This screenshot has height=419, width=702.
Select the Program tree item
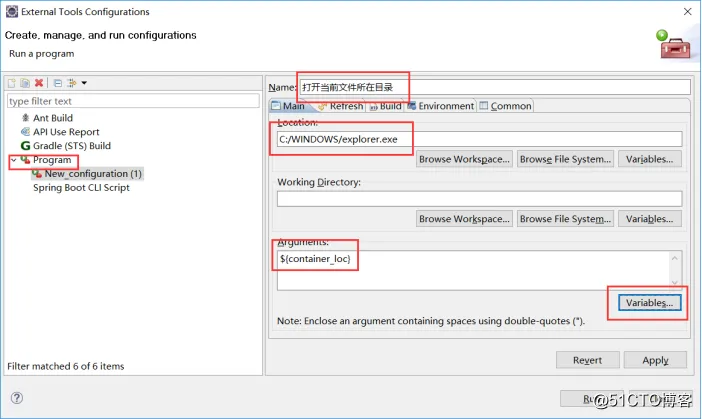coord(52,160)
